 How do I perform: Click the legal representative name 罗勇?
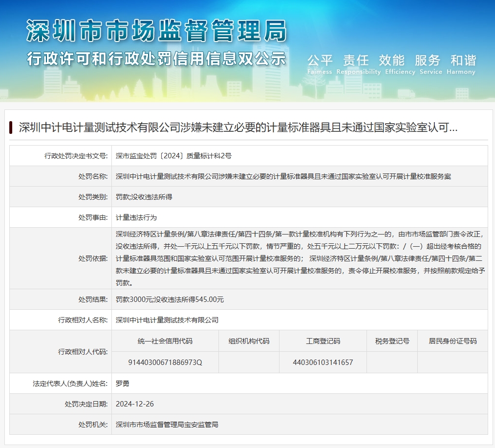[123, 384]
